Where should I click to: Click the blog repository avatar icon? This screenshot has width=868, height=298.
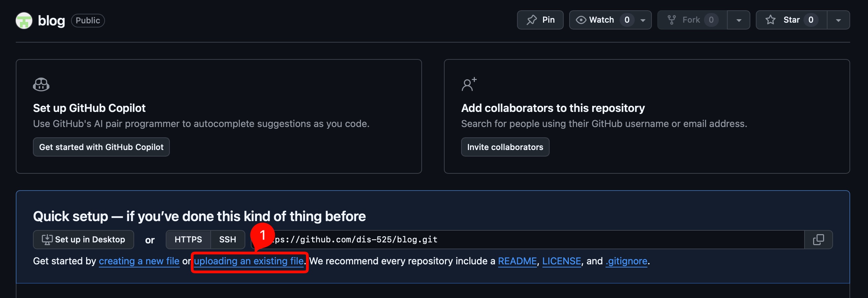point(24,21)
